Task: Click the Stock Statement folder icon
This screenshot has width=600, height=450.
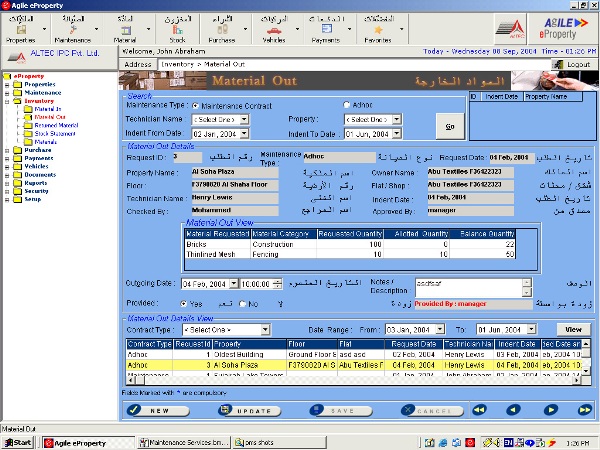Action: coord(28,134)
